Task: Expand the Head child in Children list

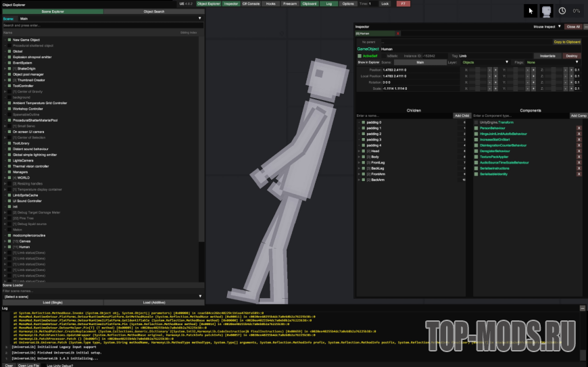Action: [359, 151]
